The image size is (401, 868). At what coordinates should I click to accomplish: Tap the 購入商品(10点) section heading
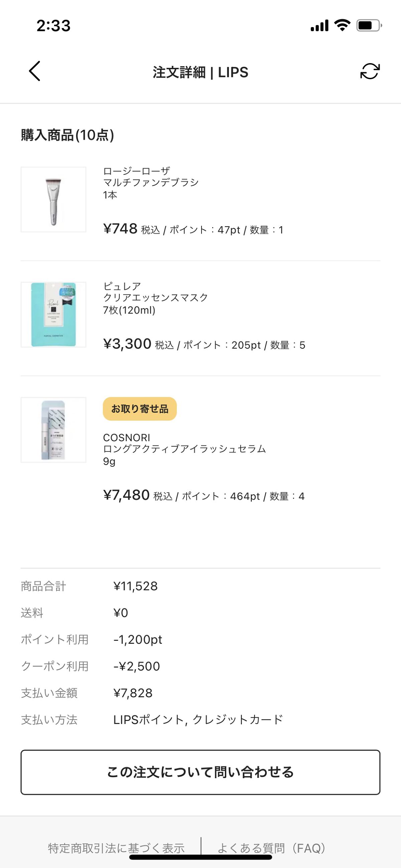[68, 135]
